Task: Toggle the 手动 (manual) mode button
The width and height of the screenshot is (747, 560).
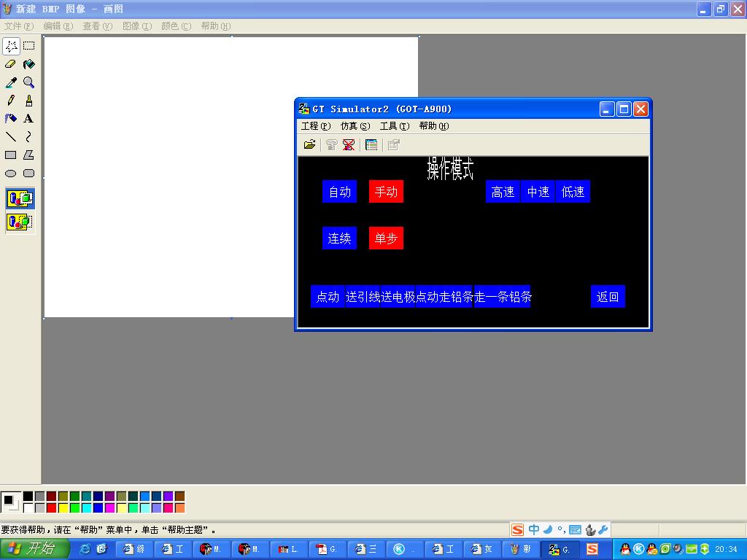Action: 386,192
